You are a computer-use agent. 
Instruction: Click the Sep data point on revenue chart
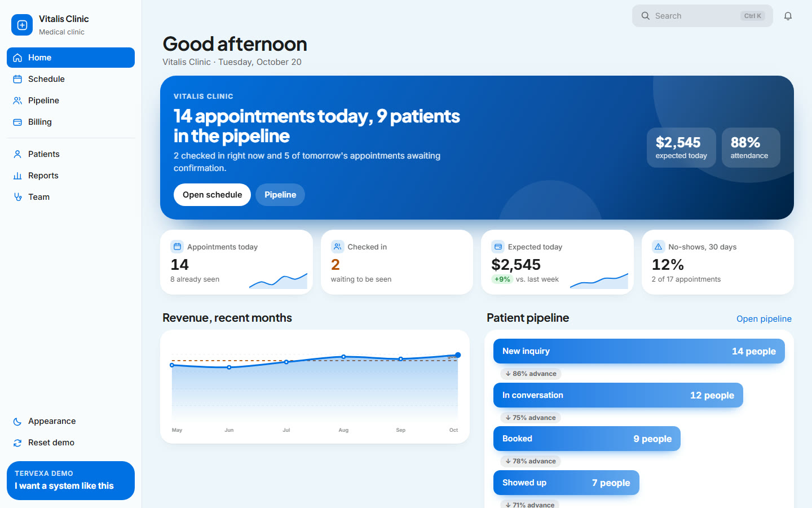(x=401, y=359)
